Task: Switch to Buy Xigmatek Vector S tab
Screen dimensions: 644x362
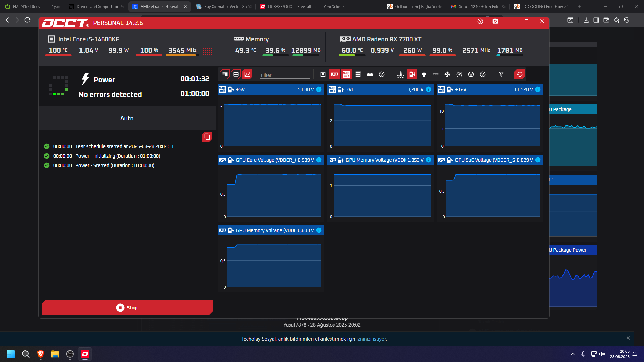Action: pyautogui.click(x=224, y=7)
